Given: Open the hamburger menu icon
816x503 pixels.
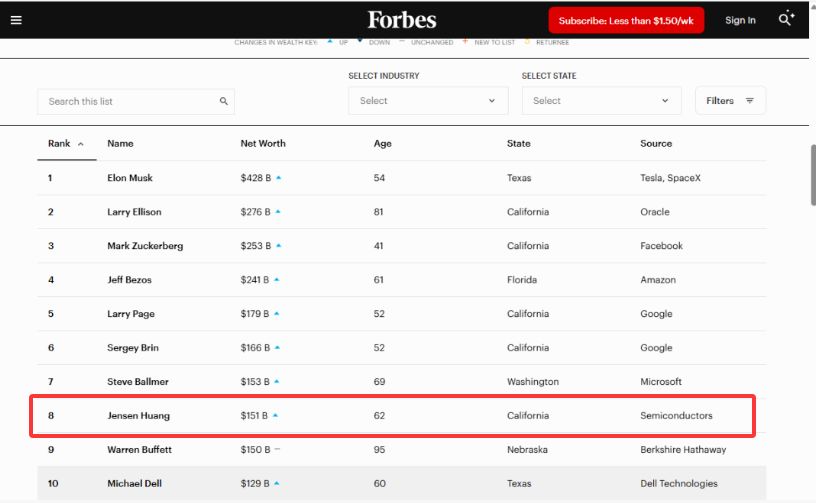Looking at the screenshot, I should tap(16, 20).
